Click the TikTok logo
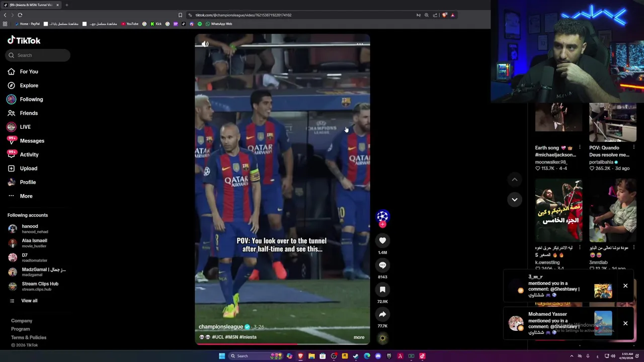 tap(24, 40)
